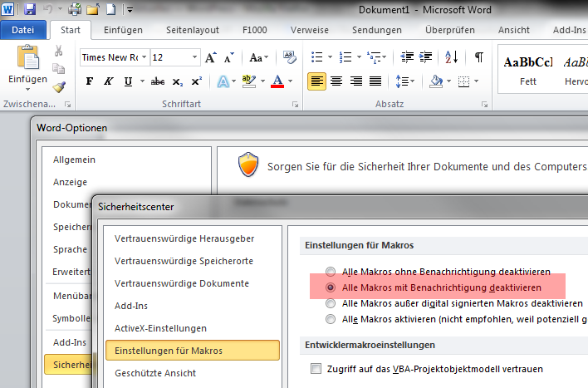Pick the 'Fett' style thumbnail
This screenshot has height=388, width=588.
(x=527, y=71)
